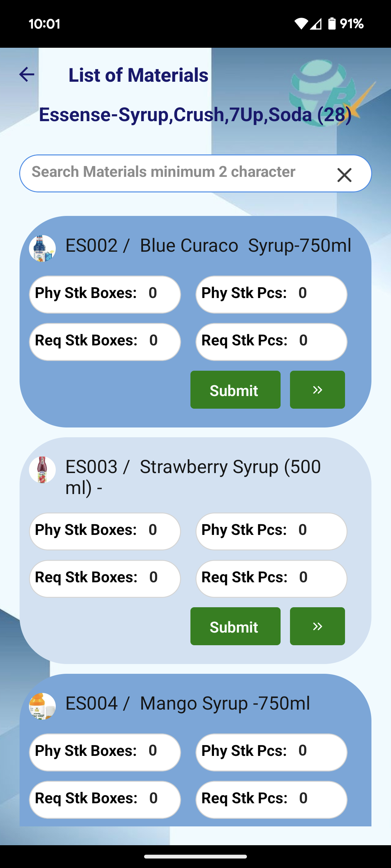The width and height of the screenshot is (391, 868).
Task: Edit Phy Stk Boxes for ES002
Action: [105, 294]
